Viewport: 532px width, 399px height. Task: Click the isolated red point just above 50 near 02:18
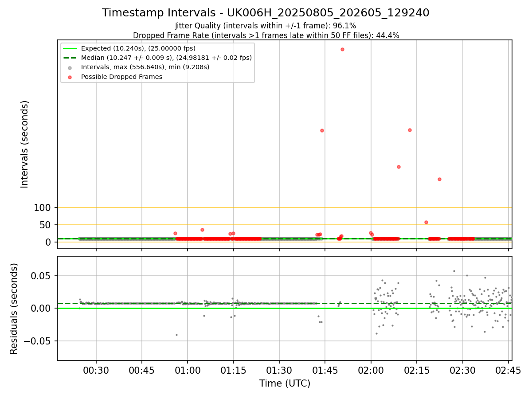coord(426,222)
